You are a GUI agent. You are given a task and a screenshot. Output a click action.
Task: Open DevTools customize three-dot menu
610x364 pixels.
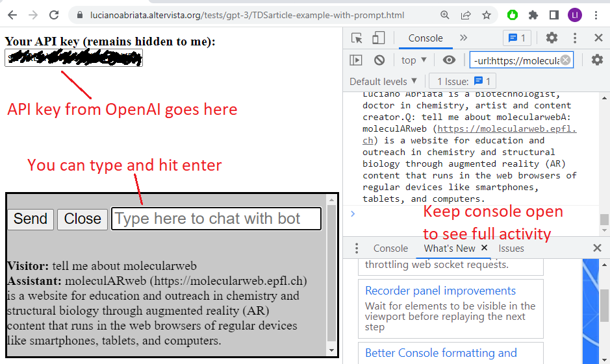[575, 38]
